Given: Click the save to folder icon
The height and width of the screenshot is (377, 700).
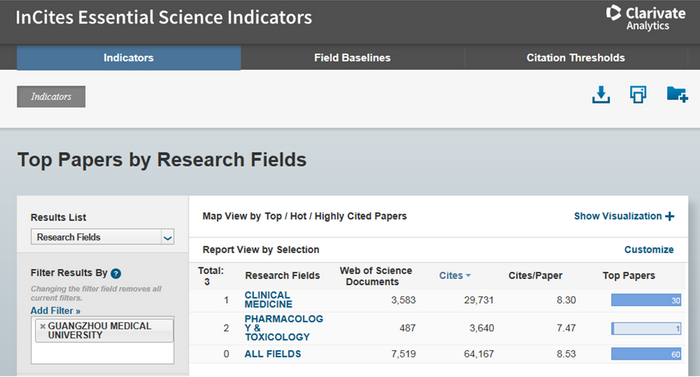Looking at the screenshot, I should tap(677, 94).
